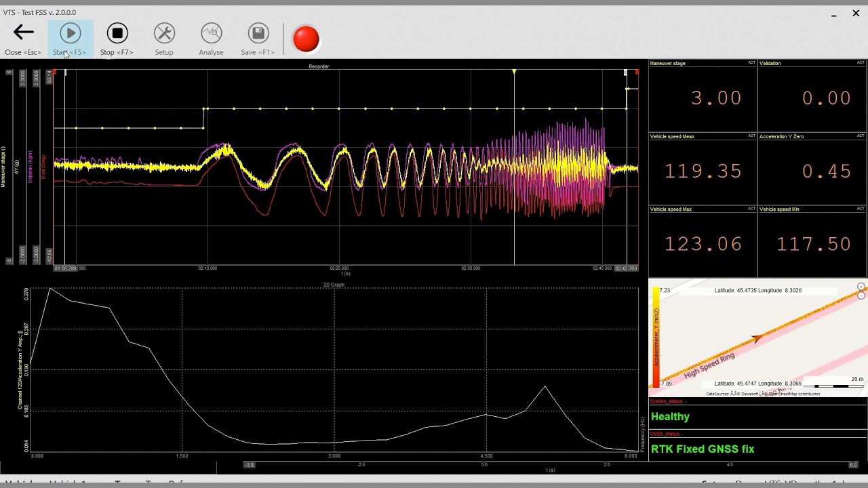Click the High Speed Ring map label
The height and width of the screenshot is (488, 868).
[x=709, y=366]
